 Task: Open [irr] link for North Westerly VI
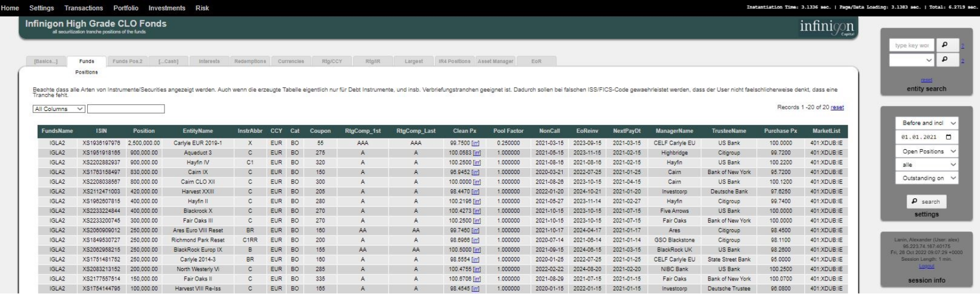point(476,269)
